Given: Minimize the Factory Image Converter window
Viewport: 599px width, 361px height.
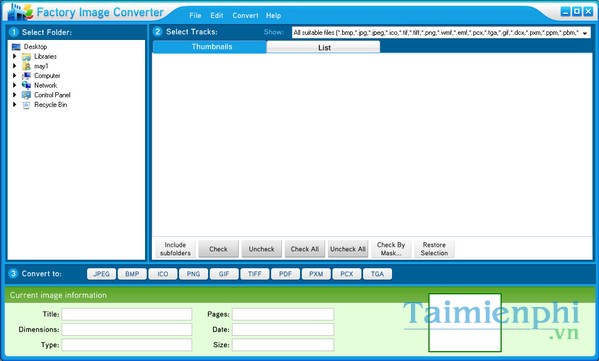Looking at the screenshot, I should [x=566, y=12].
